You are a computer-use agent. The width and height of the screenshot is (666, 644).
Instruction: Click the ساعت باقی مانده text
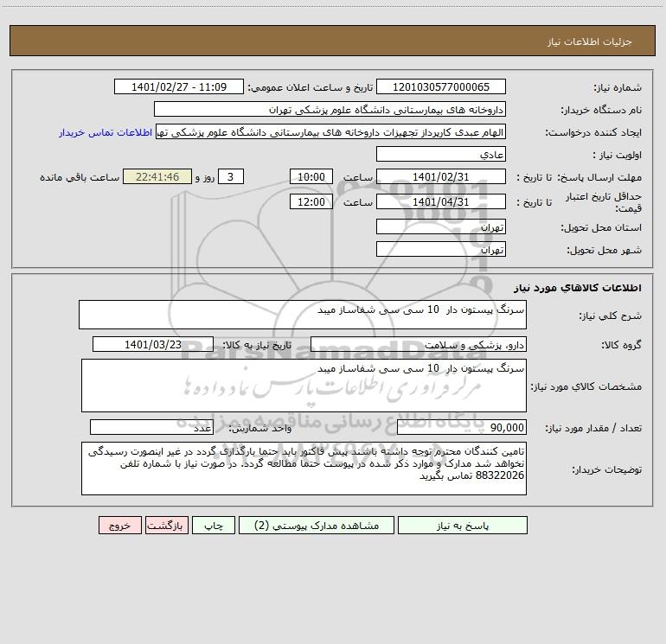tap(80, 177)
